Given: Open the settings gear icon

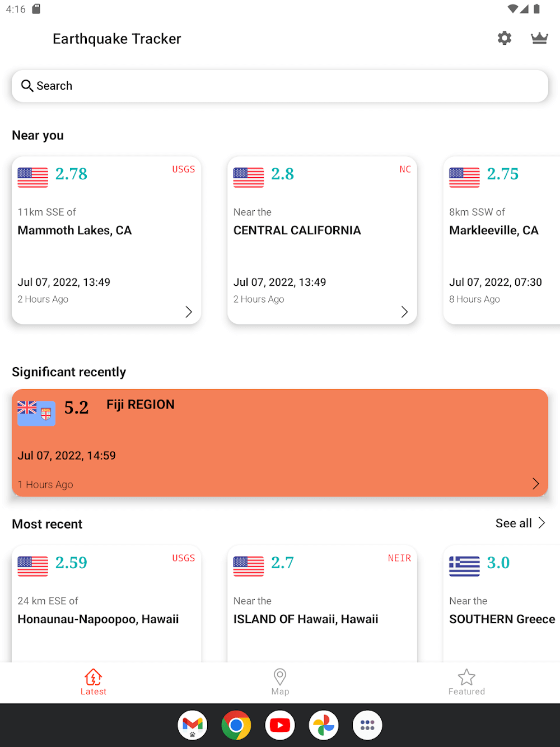Looking at the screenshot, I should [505, 38].
